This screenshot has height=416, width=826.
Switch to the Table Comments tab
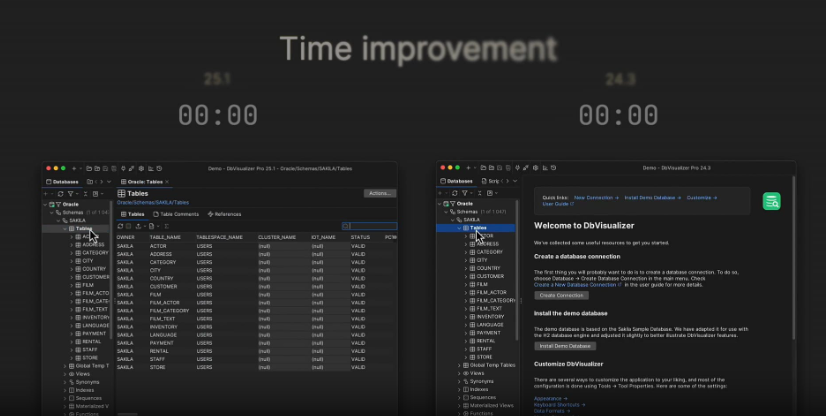click(179, 214)
